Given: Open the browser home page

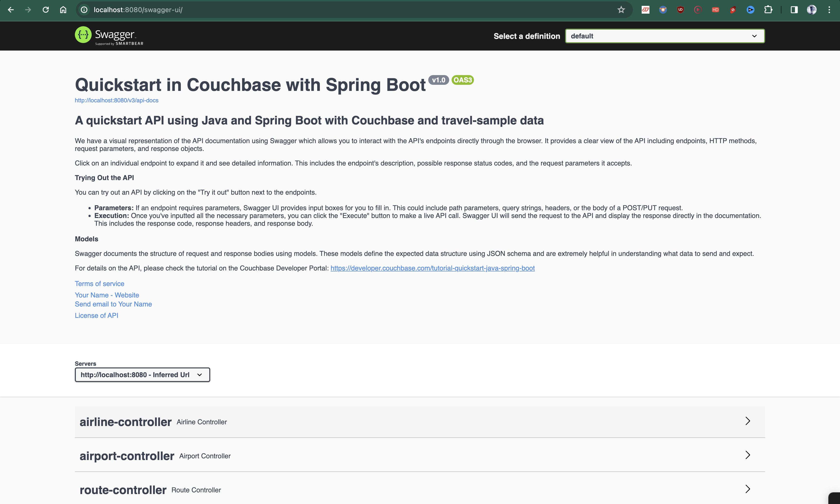Looking at the screenshot, I should coord(63,10).
